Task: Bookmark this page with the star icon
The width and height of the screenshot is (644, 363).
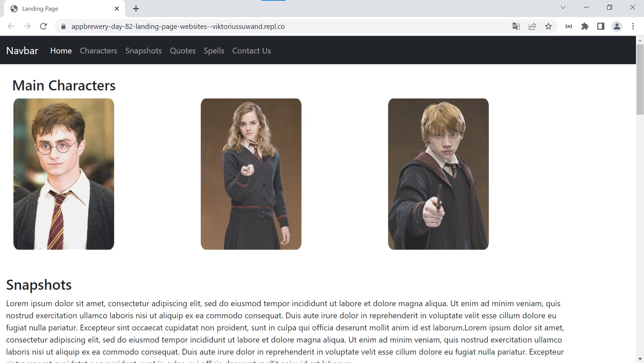Action: tap(548, 26)
